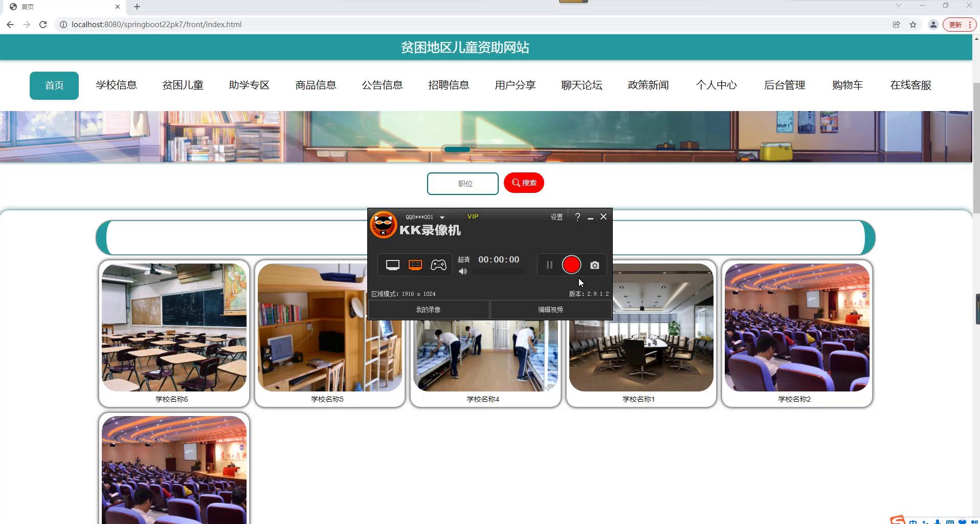Click the site info icon in address bar
This screenshot has height=524, width=980.
pyautogui.click(x=63, y=25)
